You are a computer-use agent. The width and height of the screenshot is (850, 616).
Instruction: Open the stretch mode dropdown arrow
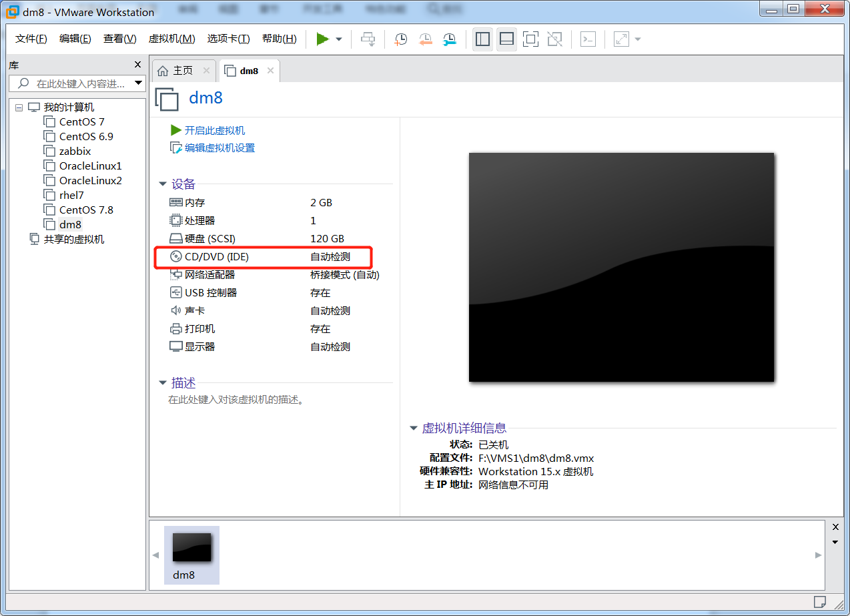pos(638,39)
